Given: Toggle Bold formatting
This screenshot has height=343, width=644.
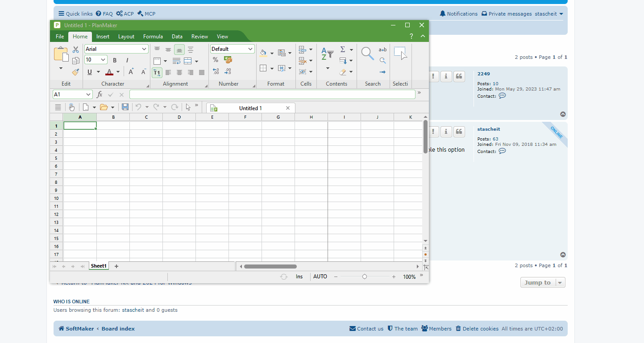Looking at the screenshot, I should [x=115, y=60].
